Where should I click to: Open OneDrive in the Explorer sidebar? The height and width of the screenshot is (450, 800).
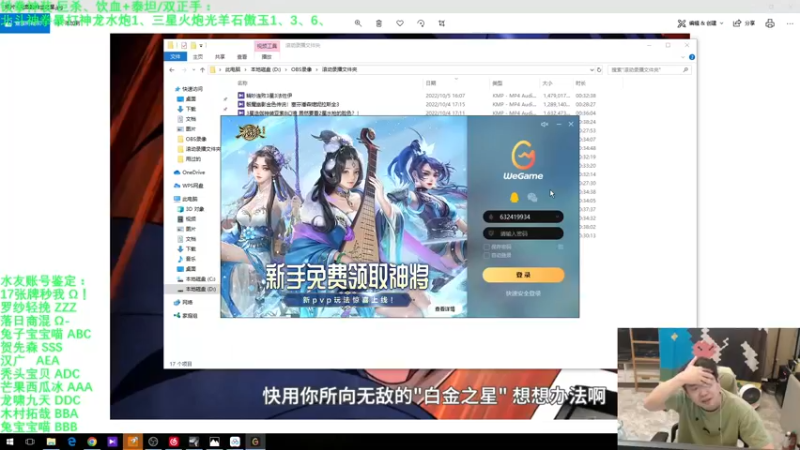(x=189, y=172)
